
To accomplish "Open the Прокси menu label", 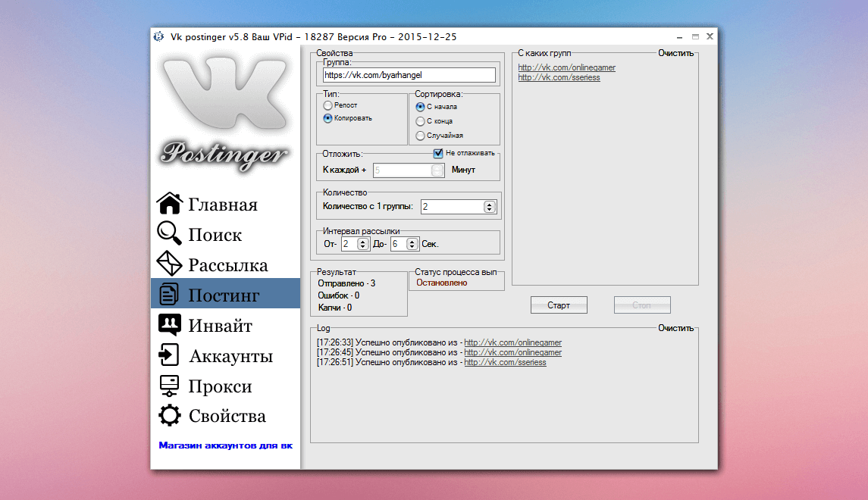I will [x=221, y=386].
